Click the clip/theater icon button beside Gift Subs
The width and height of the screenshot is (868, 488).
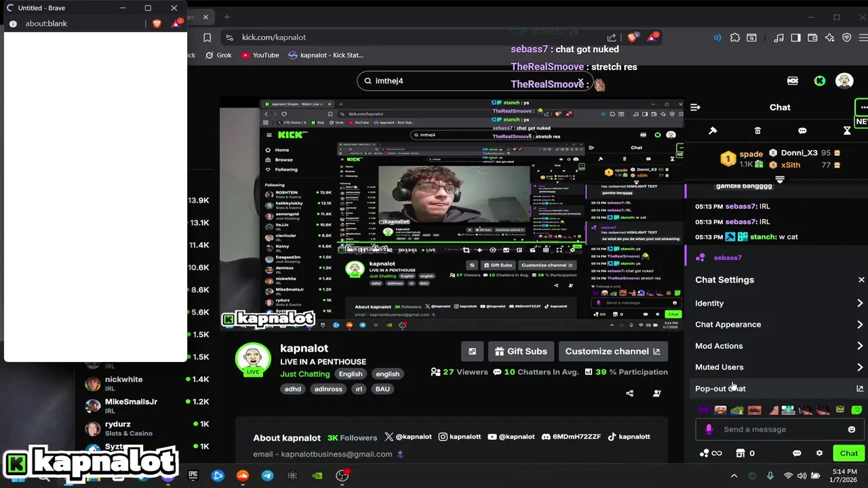pyautogui.click(x=472, y=351)
